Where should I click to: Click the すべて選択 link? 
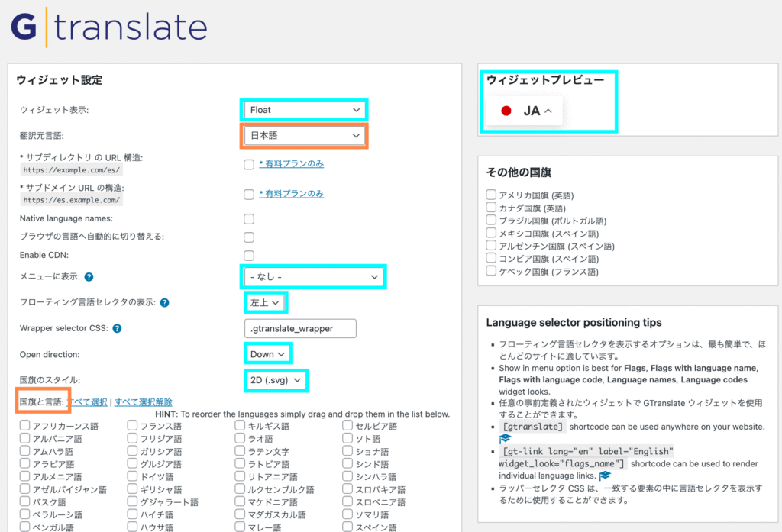click(87, 401)
